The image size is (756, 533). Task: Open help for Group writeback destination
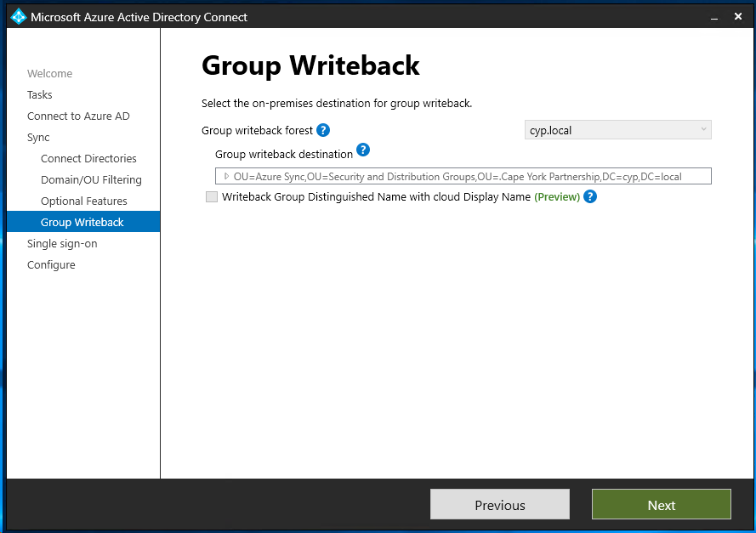tap(363, 150)
